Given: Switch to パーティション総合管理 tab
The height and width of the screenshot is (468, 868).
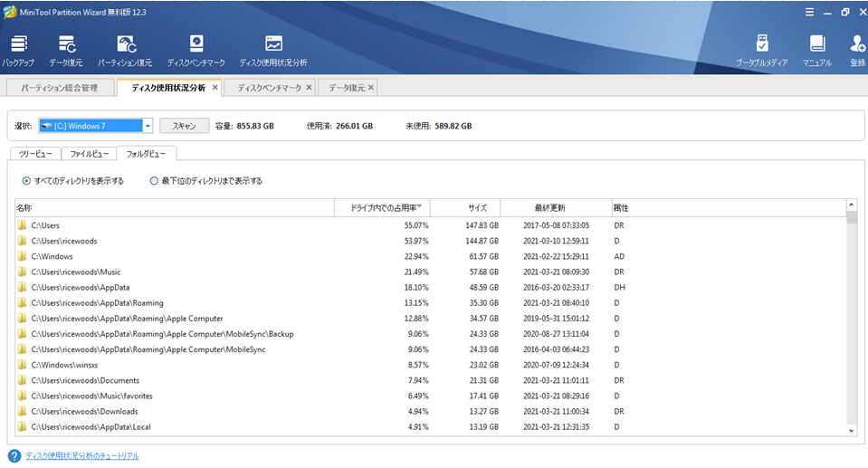Looking at the screenshot, I should click(59, 88).
